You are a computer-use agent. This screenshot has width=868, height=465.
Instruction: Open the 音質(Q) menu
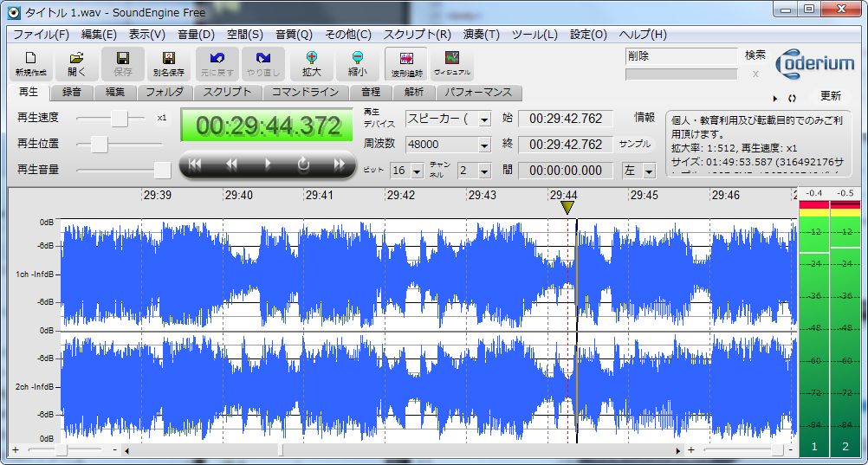pyautogui.click(x=295, y=35)
